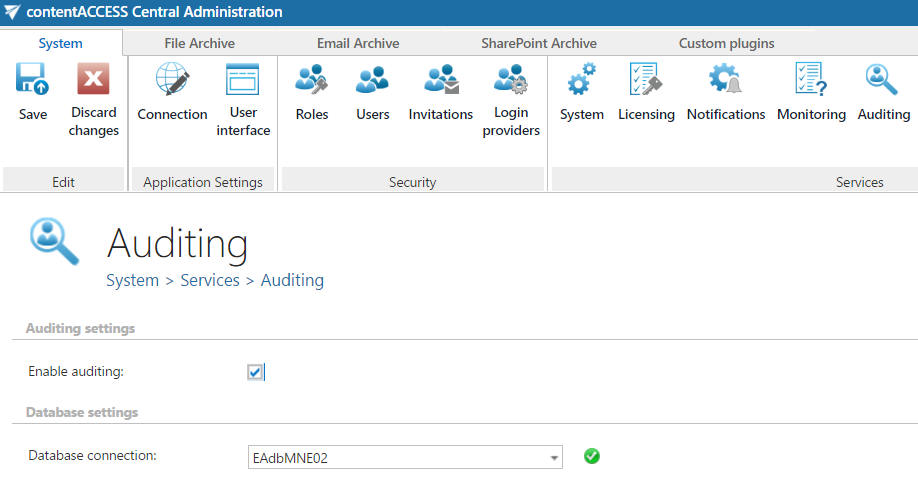Follow the Auditing breadcrumb link

[x=292, y=281]
